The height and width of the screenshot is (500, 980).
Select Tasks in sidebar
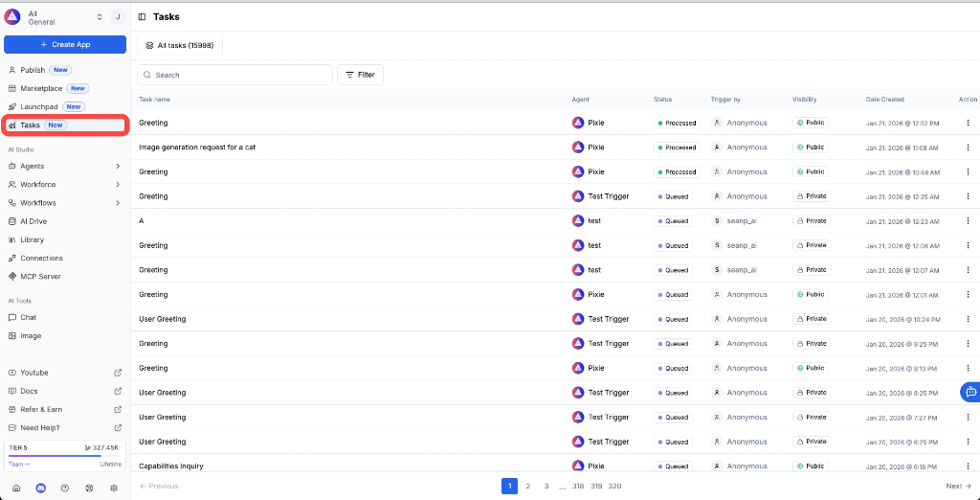tap(65, 125)
